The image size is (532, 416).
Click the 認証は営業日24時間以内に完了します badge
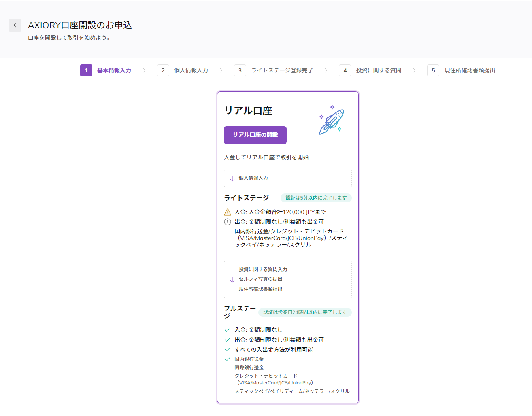pos(305,312)
